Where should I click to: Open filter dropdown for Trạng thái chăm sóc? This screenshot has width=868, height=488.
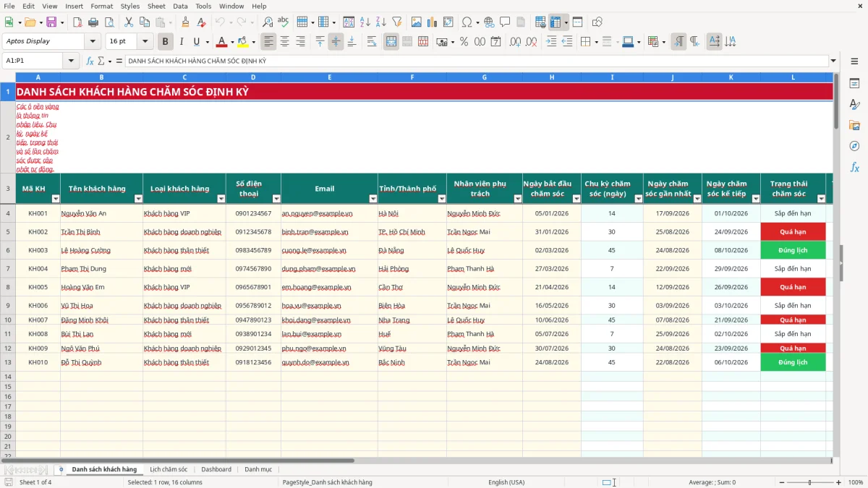point(821,199)
